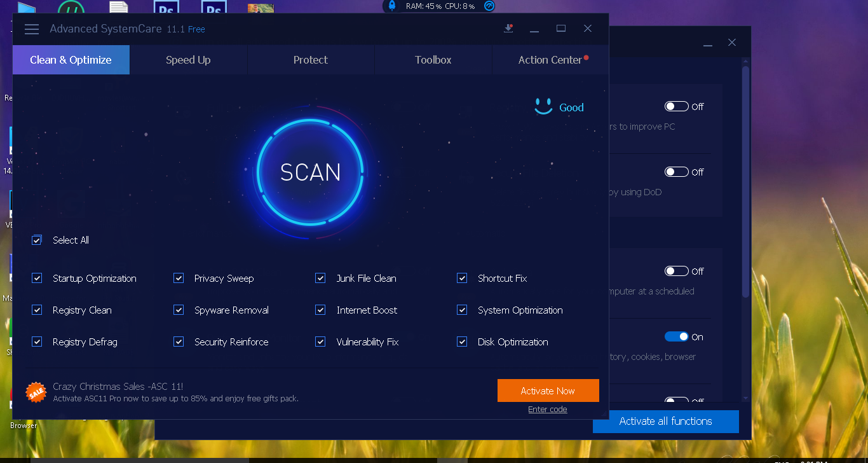Click the update download icon in title bar
The width and height of the screenshot is (868, 463).
[x=508, y=29]
